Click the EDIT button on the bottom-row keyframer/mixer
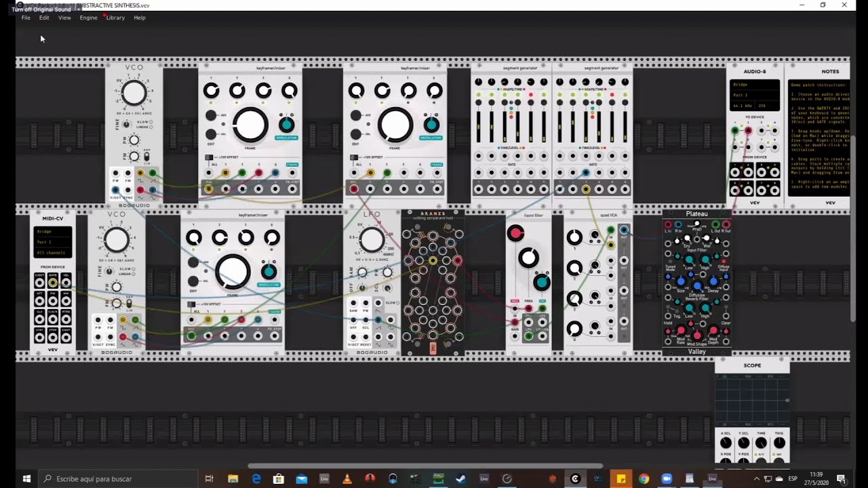Viewport: 868px width, 488px height. (x=193, y=281)
